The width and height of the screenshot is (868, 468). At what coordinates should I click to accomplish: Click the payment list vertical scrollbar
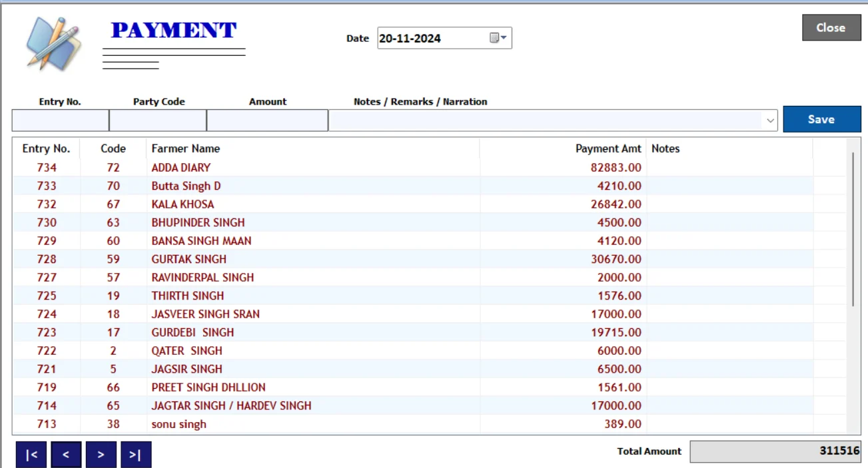tap(853, 229)
